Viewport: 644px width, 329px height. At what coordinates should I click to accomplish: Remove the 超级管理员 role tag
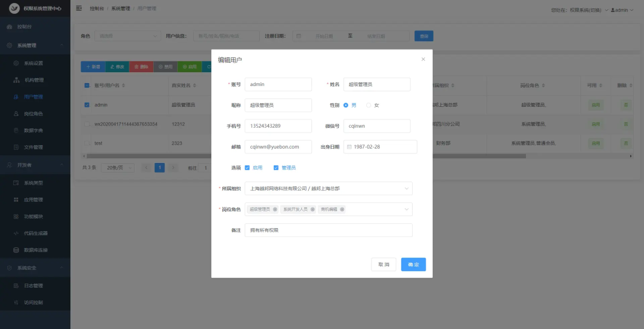(x=275, y=210)
